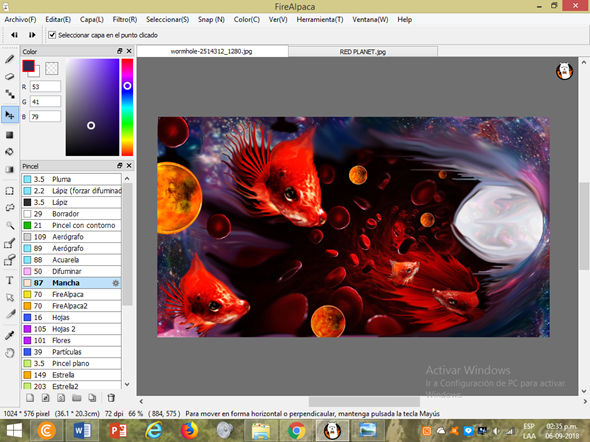Select the Magic Wand tool
Image resolution: width=590 pixels, height=442 pixels.
tap(9, 225)
